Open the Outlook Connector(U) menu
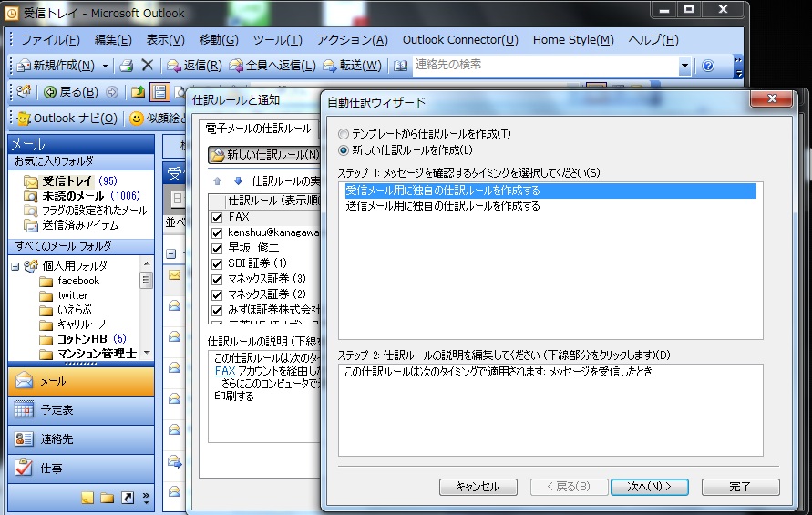 click(460, 40)
